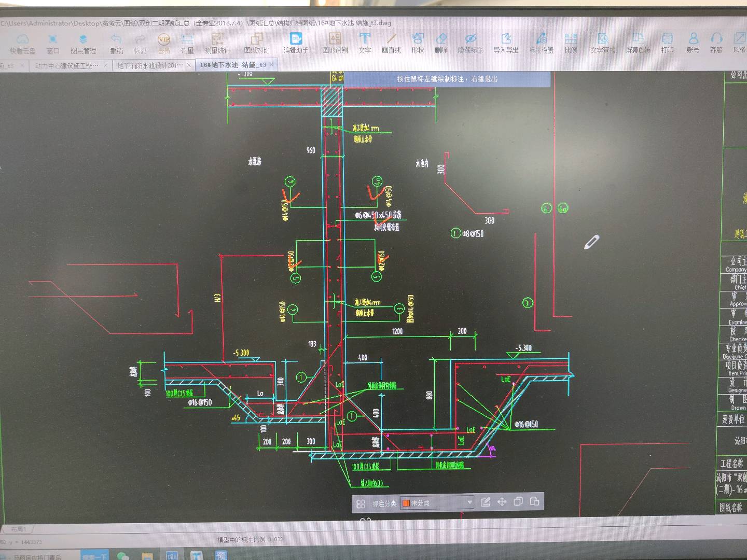This screenshot has width=747, height=560.
Task: Open the 比例 scale tool
Action: (571, 44)
